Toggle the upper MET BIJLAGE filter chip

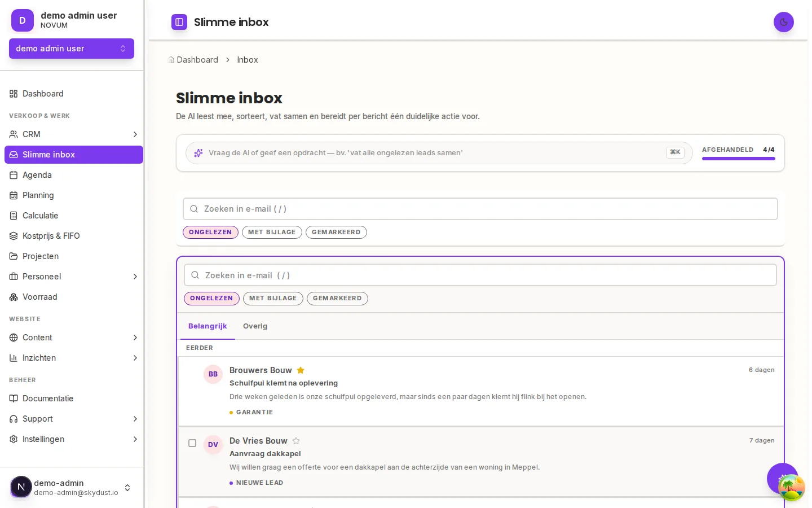[272, 232]
